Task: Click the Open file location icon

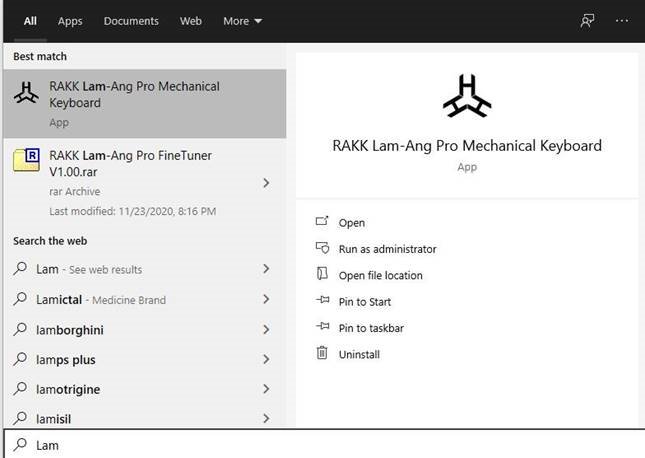Action: 322,275
